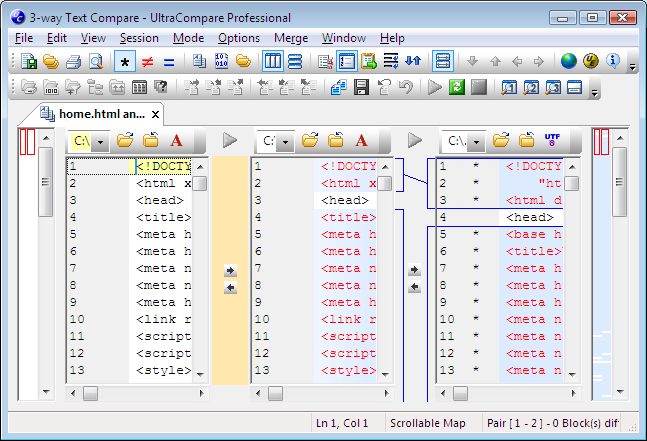Image resolution: width=647 pixels, height=441 pixels.
Task: Select the home.html session tab
Action: click(93, 114)
